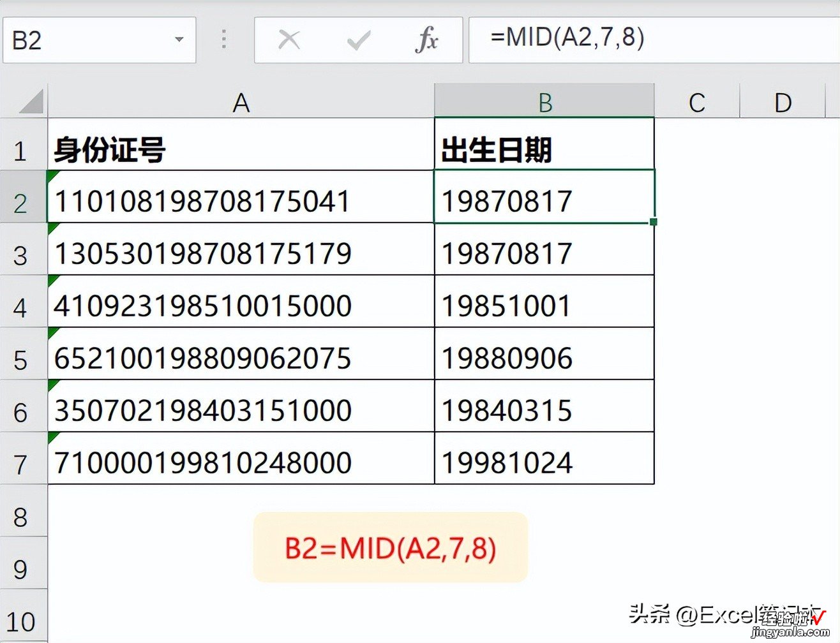Select row 6 header

pyautogui.click(x=23, y=406)
